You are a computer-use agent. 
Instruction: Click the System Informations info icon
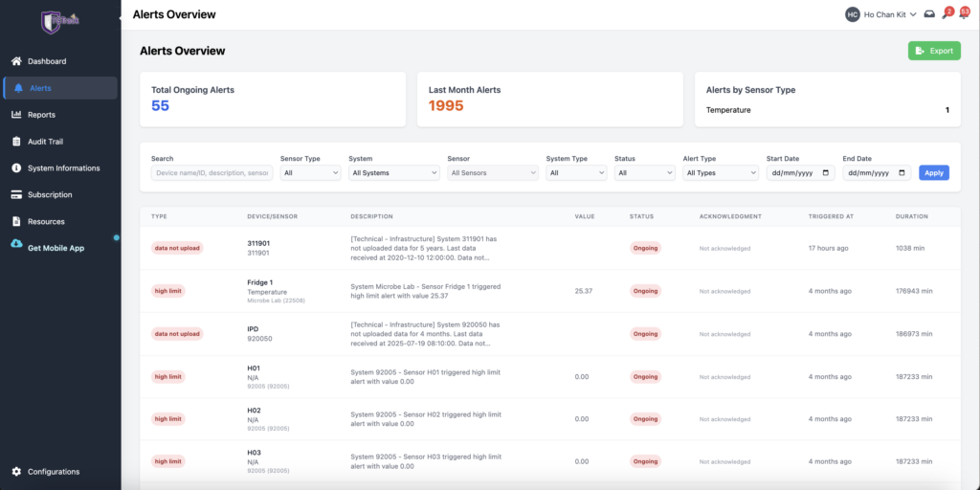click(16, 168)
